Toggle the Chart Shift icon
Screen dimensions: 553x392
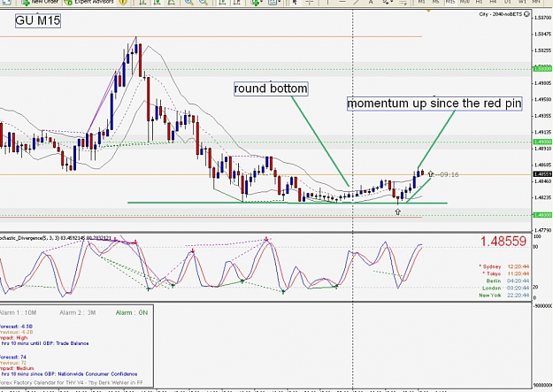[x=237, y=2]
